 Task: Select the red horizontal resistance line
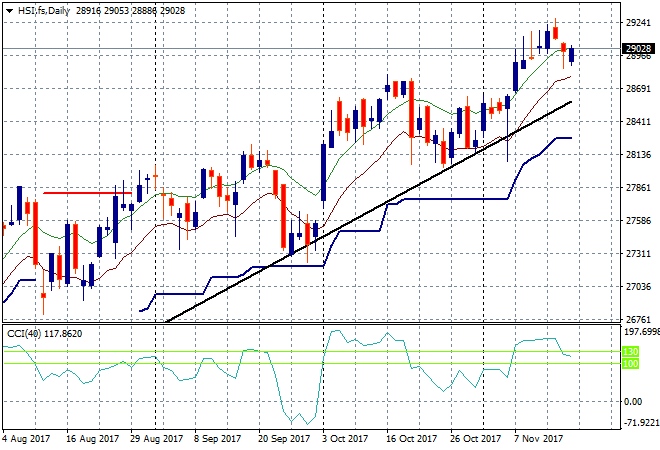[88, 193]
